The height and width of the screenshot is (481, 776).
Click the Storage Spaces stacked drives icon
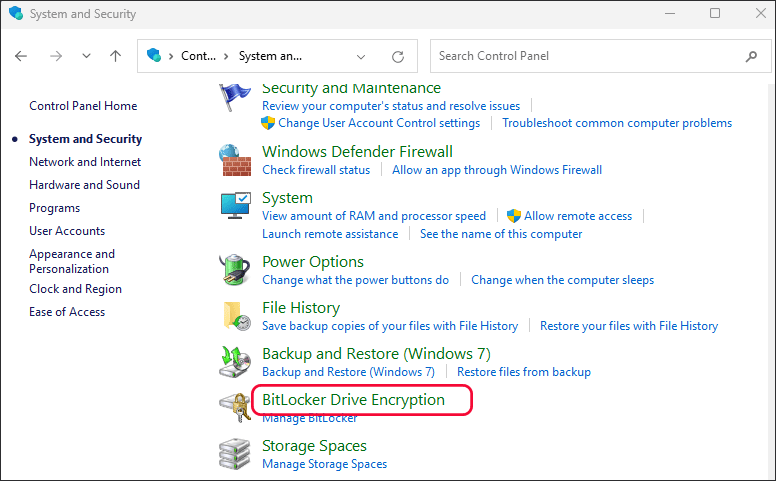[x=235, y=454]
